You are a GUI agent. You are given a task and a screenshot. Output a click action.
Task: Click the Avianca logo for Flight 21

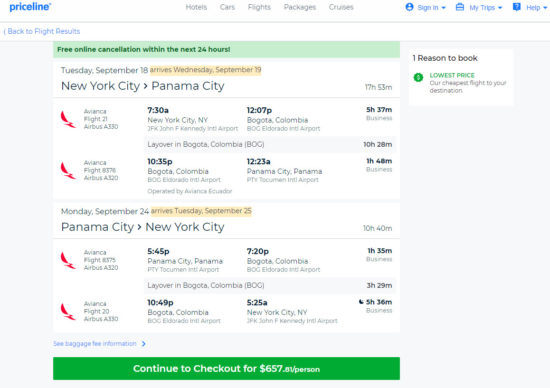coord(68,119)
